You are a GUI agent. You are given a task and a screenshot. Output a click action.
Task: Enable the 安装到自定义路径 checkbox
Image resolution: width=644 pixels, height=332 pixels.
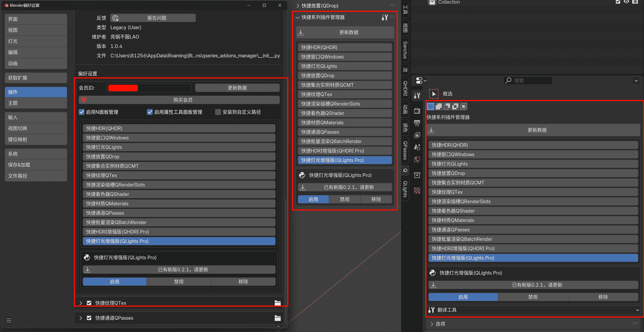tap(218, 112)
